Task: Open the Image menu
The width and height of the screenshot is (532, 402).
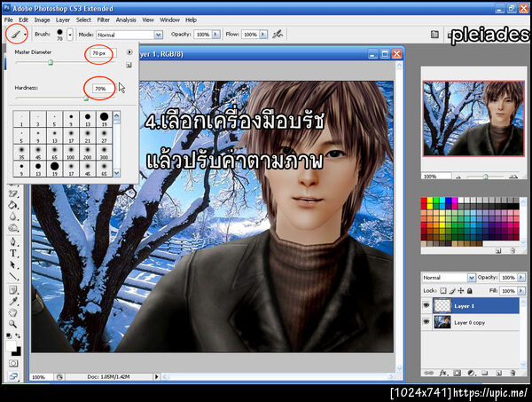Action: coord(42,20)
